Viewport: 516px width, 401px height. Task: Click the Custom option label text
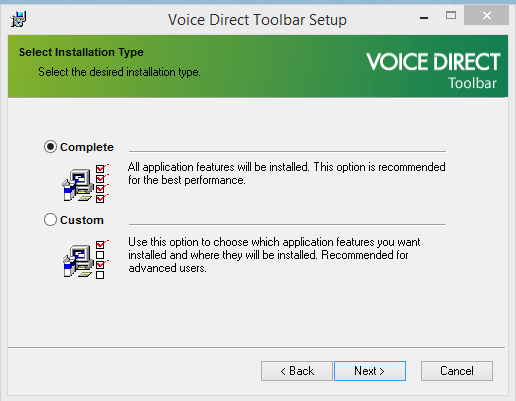(x=82, y=220)
